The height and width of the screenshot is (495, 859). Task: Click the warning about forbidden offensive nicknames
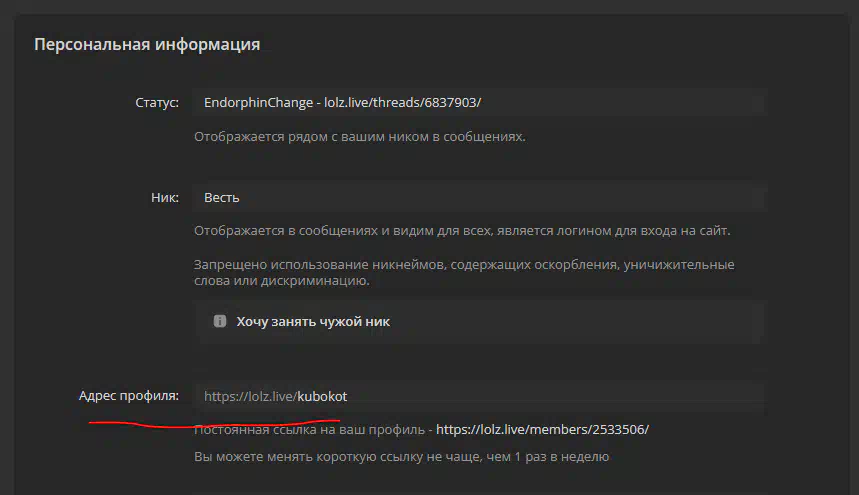[464, 273]
